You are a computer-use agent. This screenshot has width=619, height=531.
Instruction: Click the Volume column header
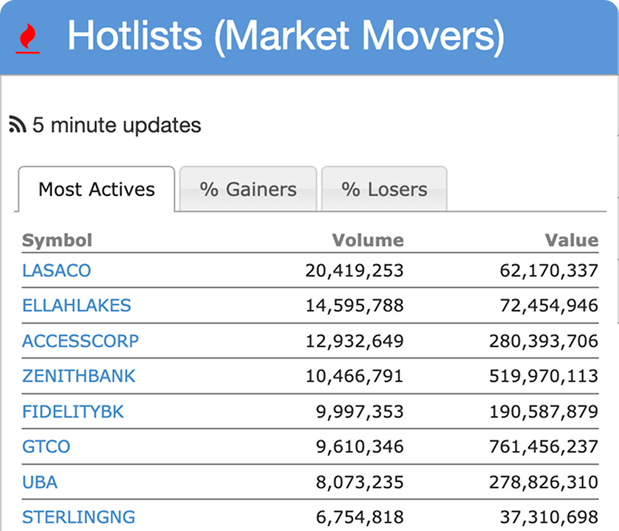(x=368, y=240)
